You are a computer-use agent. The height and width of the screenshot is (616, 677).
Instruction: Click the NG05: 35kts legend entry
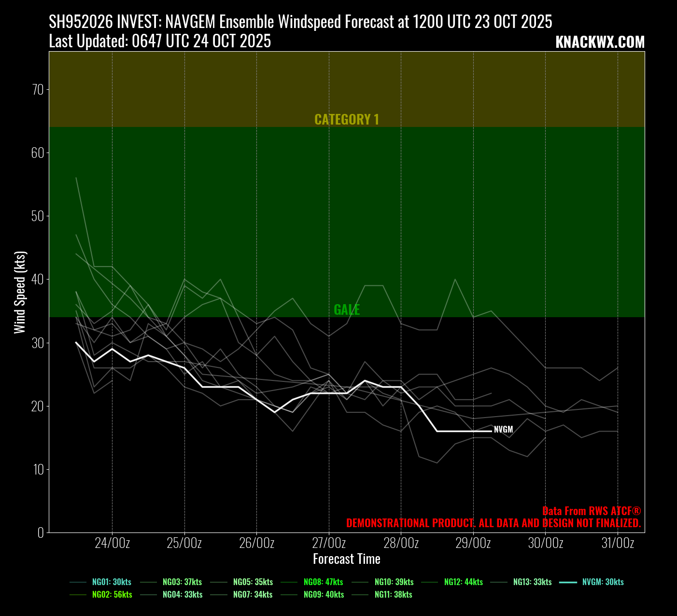(x=253, y=582)
